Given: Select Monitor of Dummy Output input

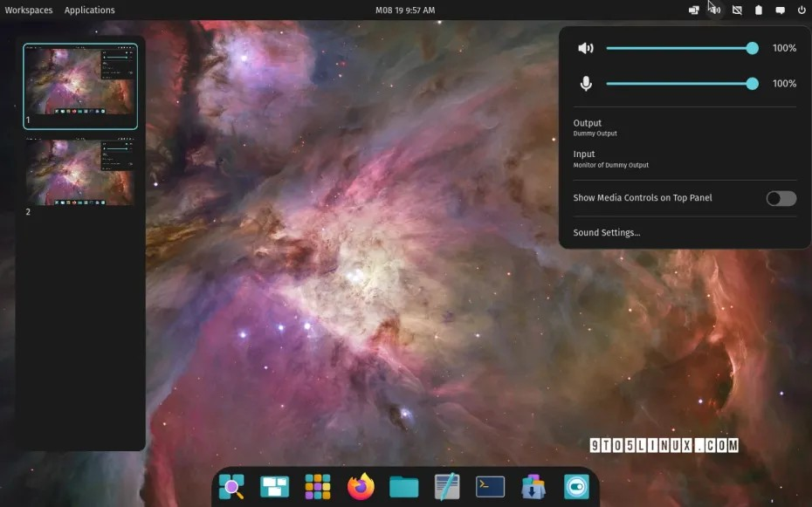Looking at the screenshot, I should point(611,159).
